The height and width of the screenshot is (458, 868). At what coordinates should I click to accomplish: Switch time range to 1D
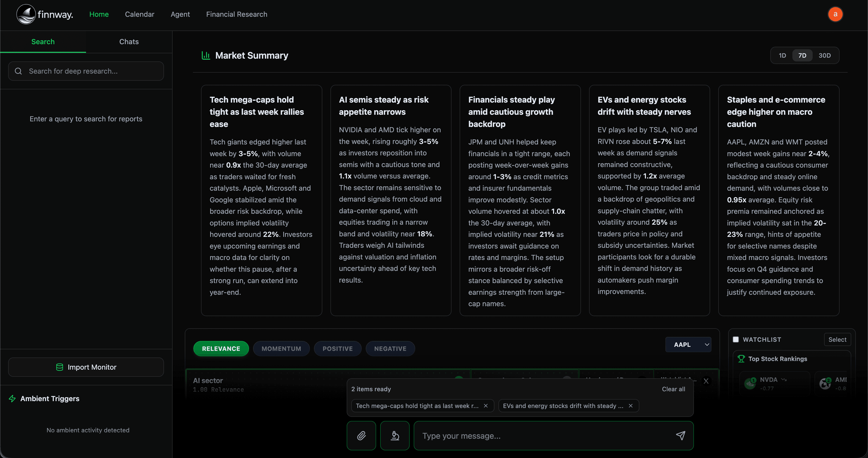coord(782,55)
